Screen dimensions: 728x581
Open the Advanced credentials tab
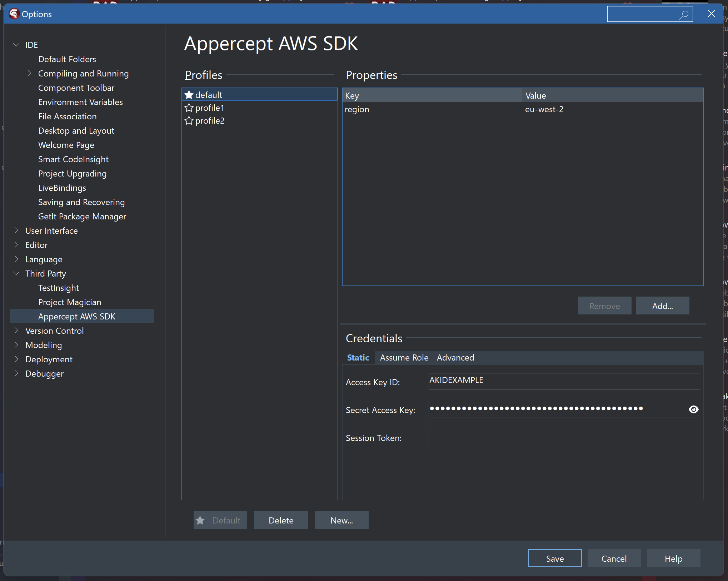point(455,358)
